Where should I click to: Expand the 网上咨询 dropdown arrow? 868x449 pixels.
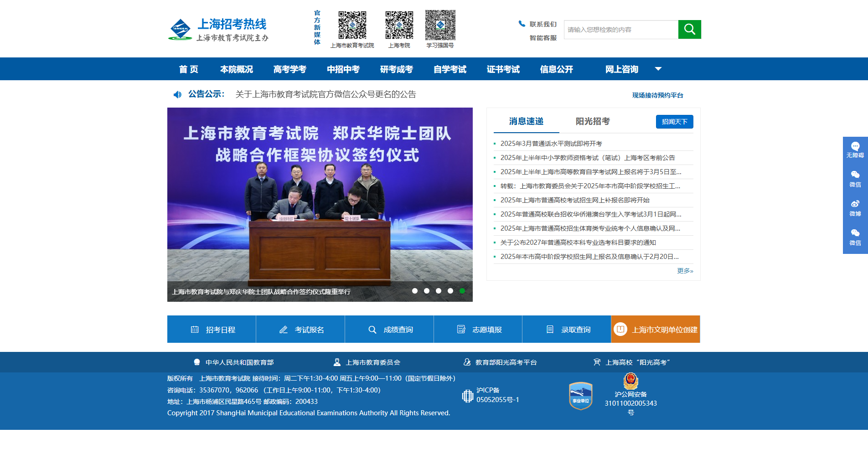pyautogui.click(x=658, y=68)
